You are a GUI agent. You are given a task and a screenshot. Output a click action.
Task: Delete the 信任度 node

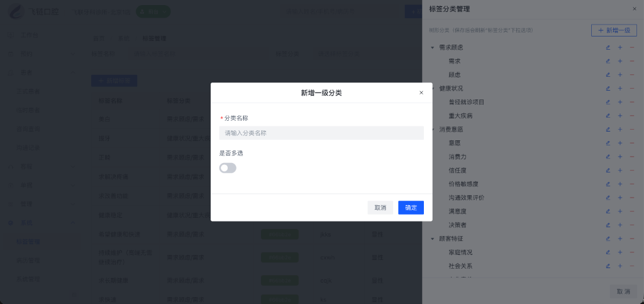coord(632,171)
